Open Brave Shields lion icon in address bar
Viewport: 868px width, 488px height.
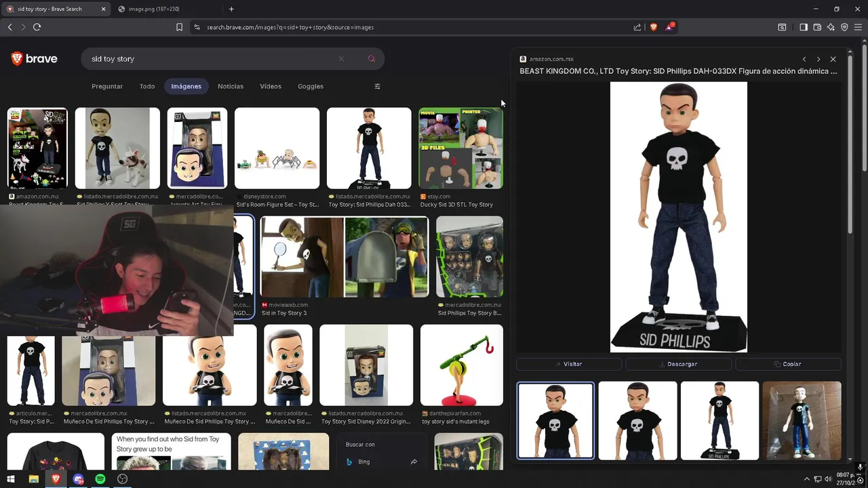click(654, 27)
